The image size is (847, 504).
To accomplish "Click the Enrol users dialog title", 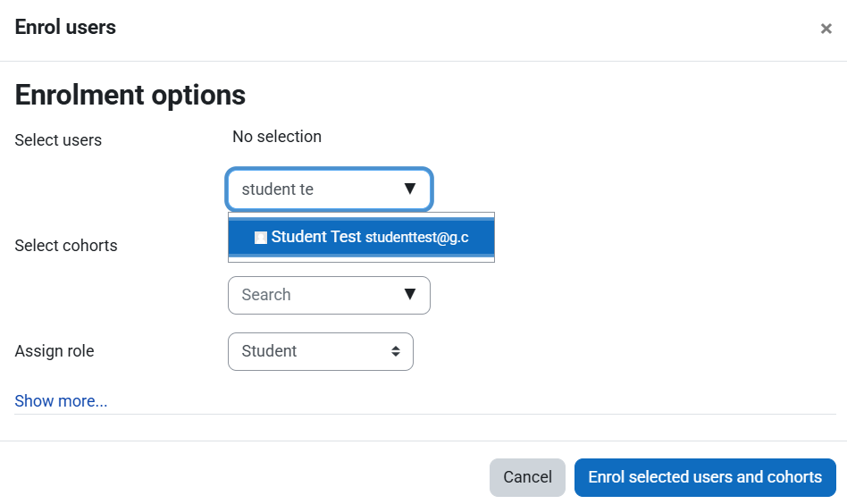I will click(x=65, y=27).
